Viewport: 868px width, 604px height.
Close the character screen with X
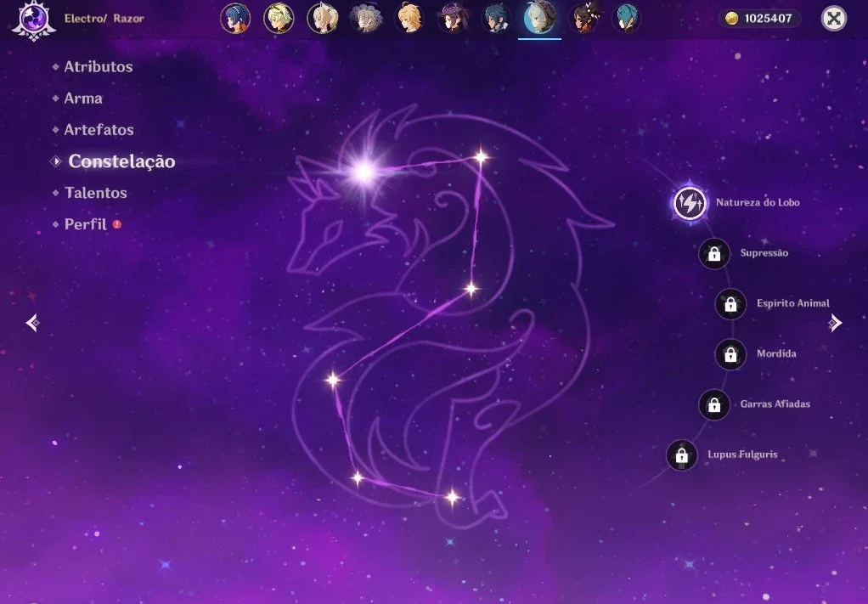tap(834, 19)
